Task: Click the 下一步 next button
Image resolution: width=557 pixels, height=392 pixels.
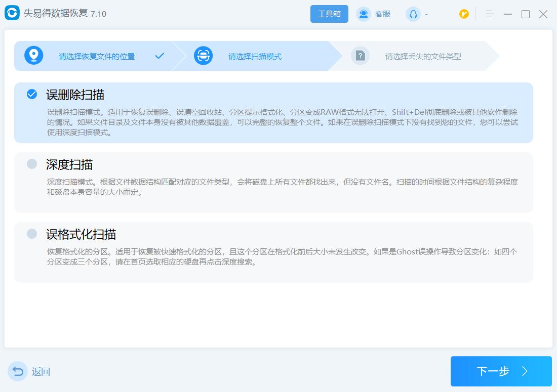Action: pyautogui.click(x=500, y=371)
